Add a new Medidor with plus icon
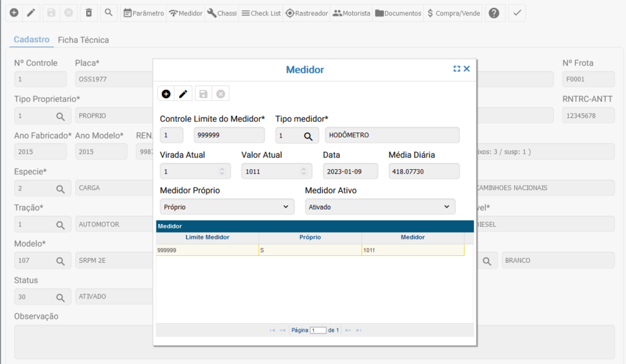The height and width of the screenshot is (364, 626). tap(166, 93)
